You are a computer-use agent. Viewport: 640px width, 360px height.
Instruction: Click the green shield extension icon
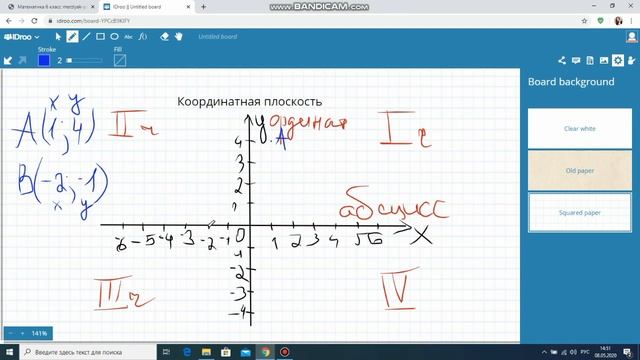click(600, 21)
